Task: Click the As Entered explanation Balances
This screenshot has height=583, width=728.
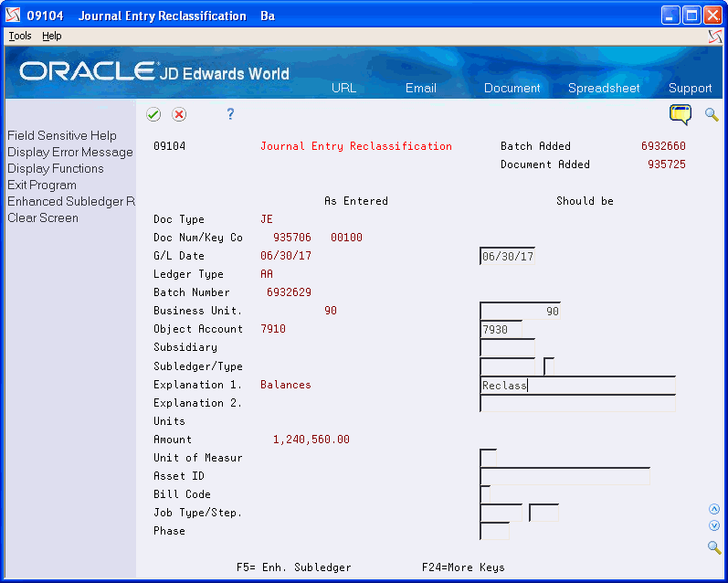Action: coord(286,385)
